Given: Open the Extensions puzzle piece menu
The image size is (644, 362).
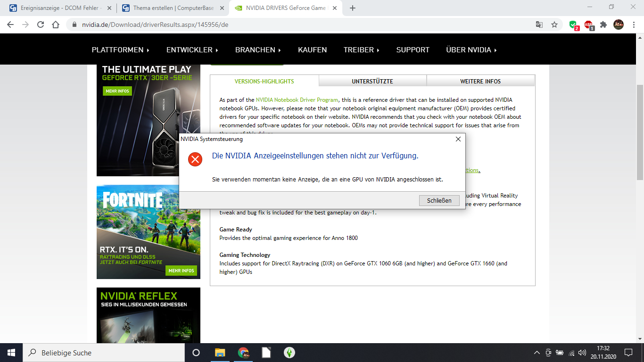Looking at the screenshot, I should 603,25.
